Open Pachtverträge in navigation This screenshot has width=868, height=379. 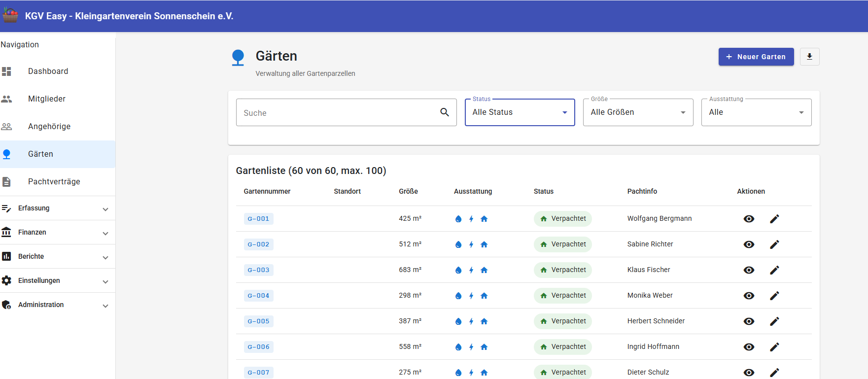58,182
